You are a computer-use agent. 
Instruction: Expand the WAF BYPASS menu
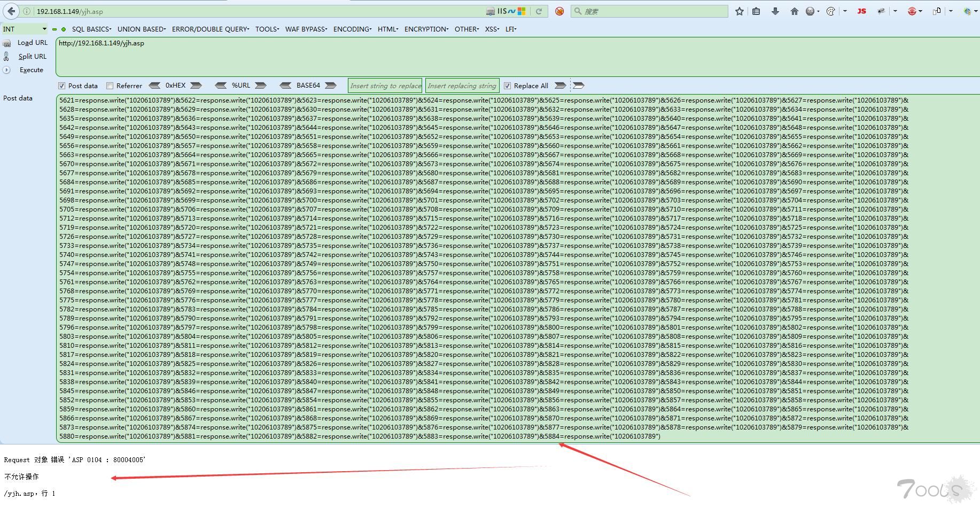(x=306, y=29)
